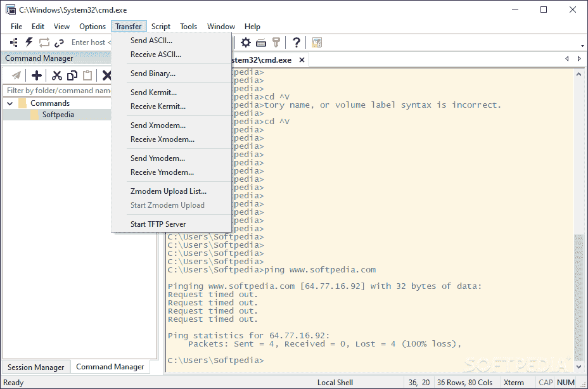Click the Reconnect session icon

tap(43, 42)
